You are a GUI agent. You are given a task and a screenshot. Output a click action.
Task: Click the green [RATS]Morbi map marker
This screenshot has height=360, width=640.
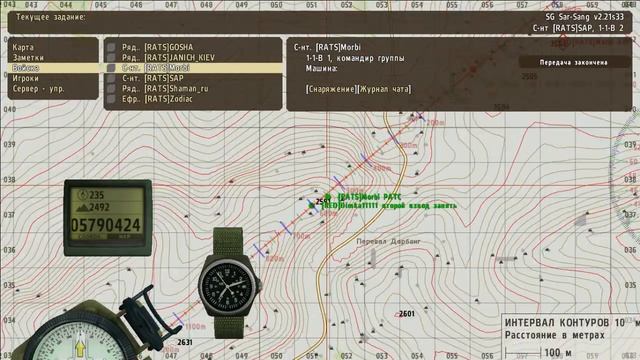pyautogui.click(x=327, y=197)
